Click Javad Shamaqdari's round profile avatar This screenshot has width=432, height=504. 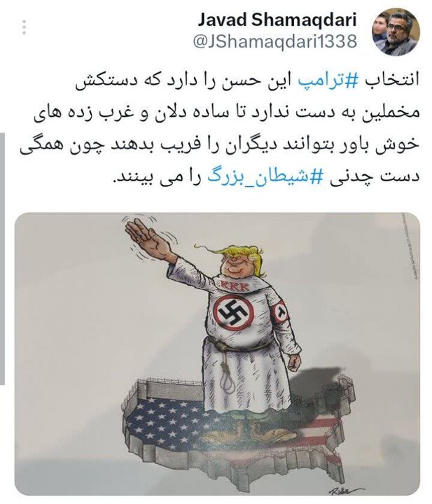point(396,32)
